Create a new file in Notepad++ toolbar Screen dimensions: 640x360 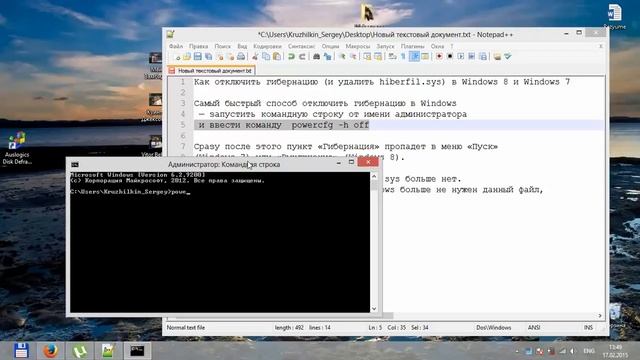point(176,57)
